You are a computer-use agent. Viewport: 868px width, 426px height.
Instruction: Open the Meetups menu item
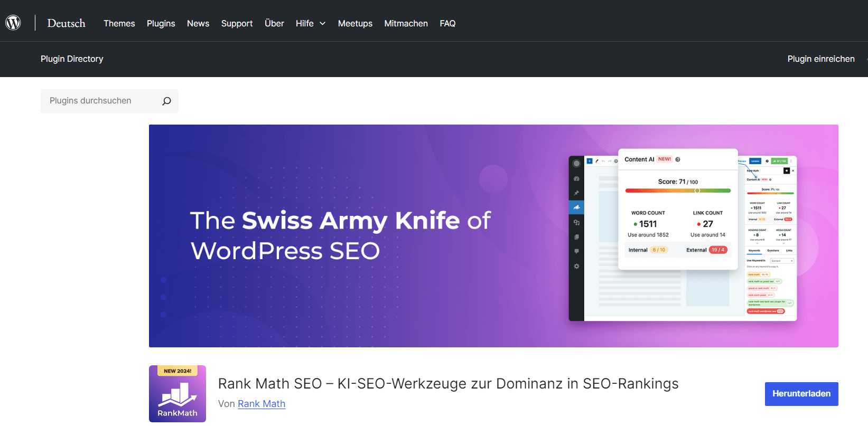(x=355, y=23)
